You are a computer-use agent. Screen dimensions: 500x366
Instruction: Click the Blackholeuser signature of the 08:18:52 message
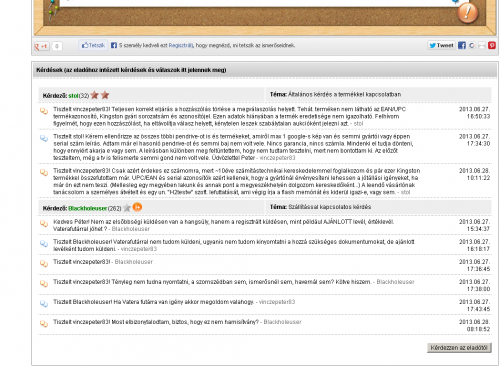282,322
